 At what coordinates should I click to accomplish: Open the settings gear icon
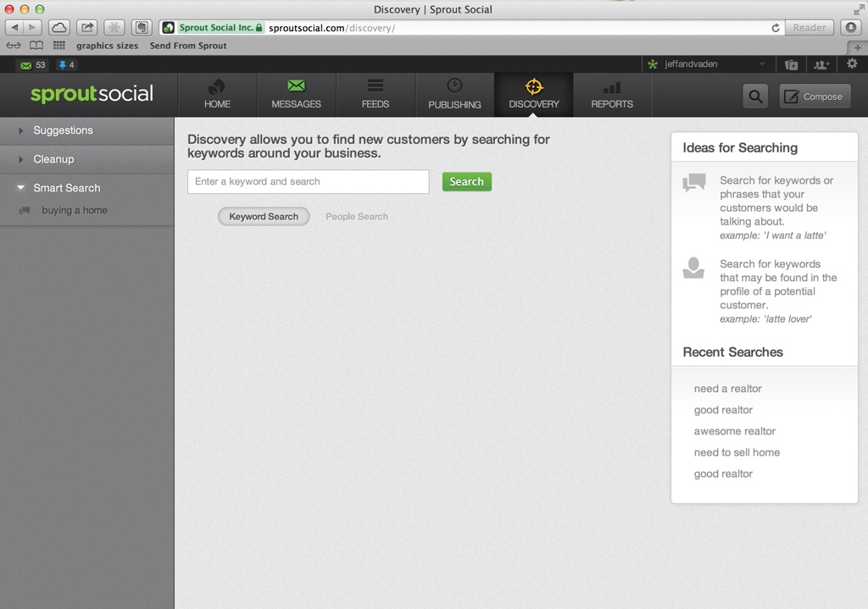coord(852,64)
